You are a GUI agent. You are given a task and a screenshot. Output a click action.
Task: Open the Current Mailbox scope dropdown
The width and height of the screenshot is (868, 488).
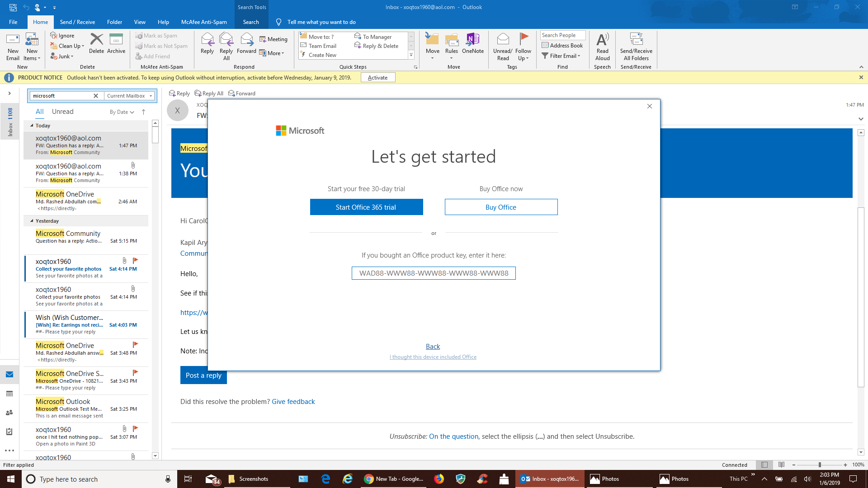[x=130, y=96]
